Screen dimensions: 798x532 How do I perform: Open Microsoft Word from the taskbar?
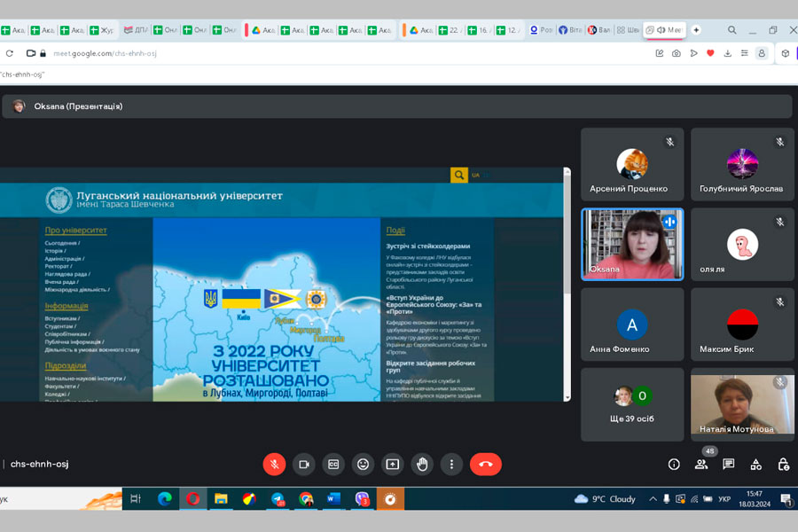click(333, 499)
